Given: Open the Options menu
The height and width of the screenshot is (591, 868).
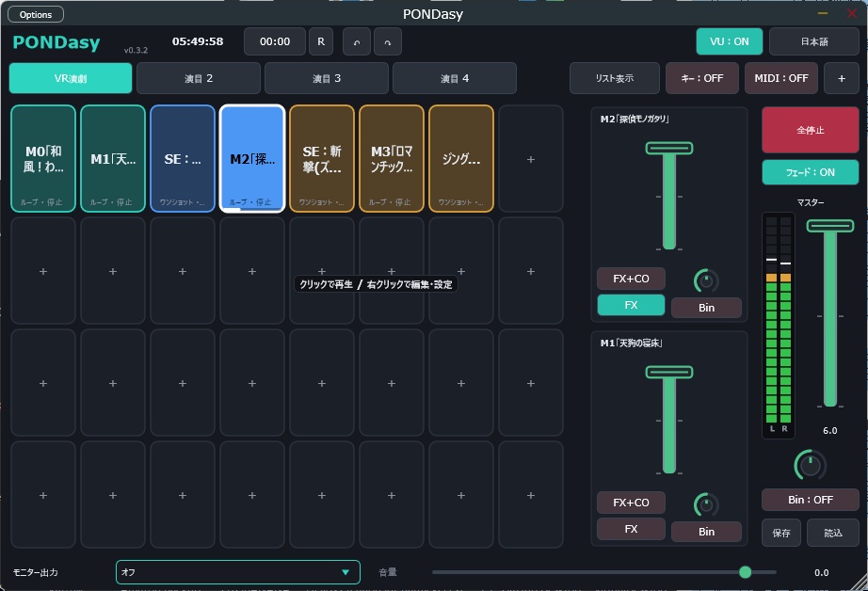Looking at the screenshot, I should point(36,14).
